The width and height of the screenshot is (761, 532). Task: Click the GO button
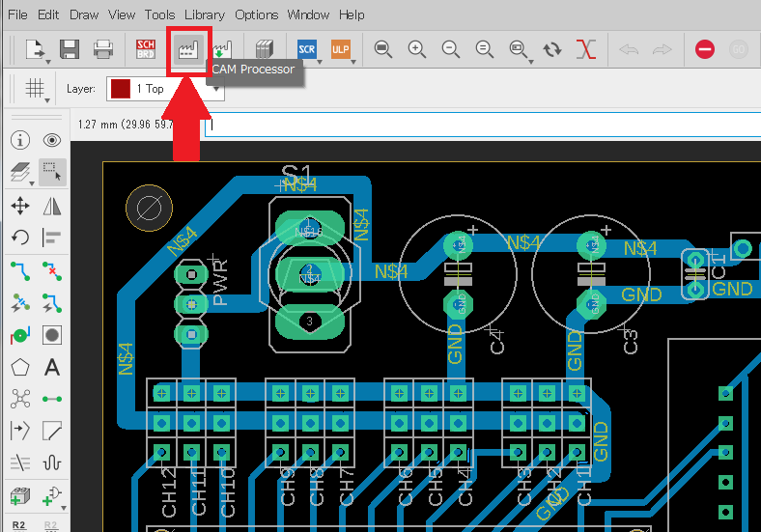738,49
